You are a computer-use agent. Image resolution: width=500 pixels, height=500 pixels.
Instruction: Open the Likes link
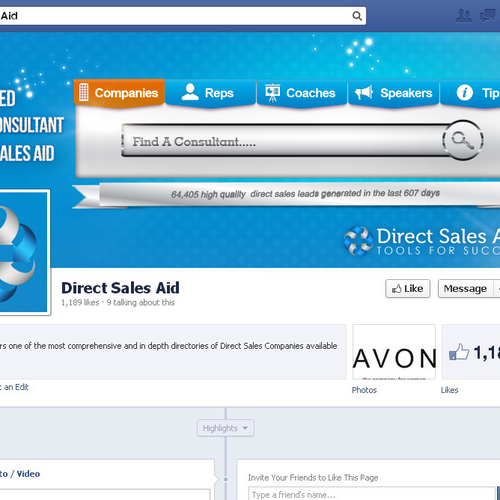click(x=449, y=390)
